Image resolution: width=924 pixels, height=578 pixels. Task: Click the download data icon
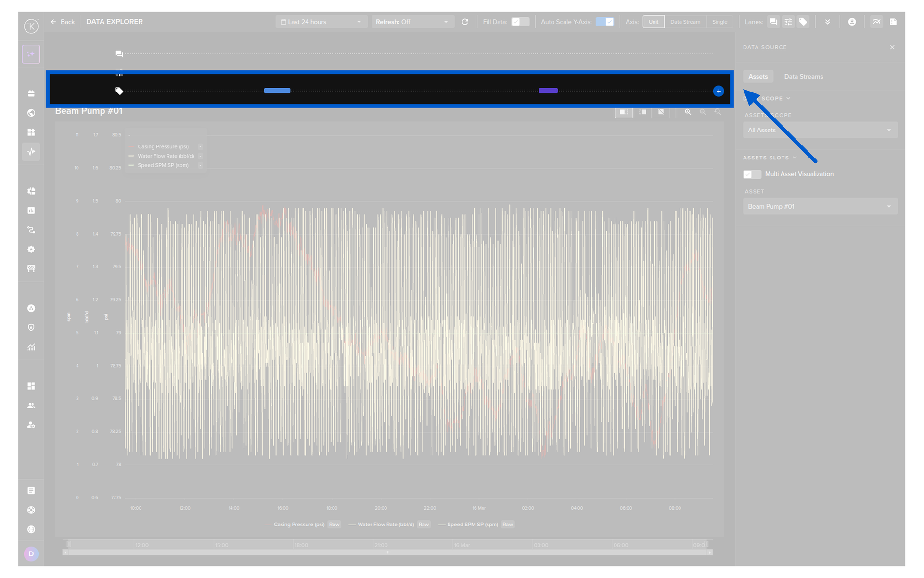(851, 22)
